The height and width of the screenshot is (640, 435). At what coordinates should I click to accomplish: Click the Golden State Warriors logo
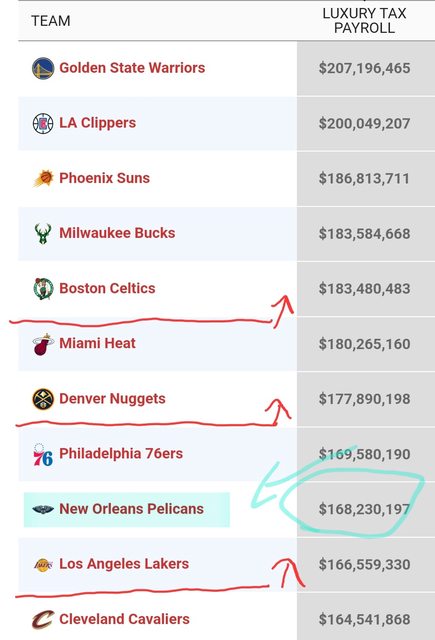(43, 68)
